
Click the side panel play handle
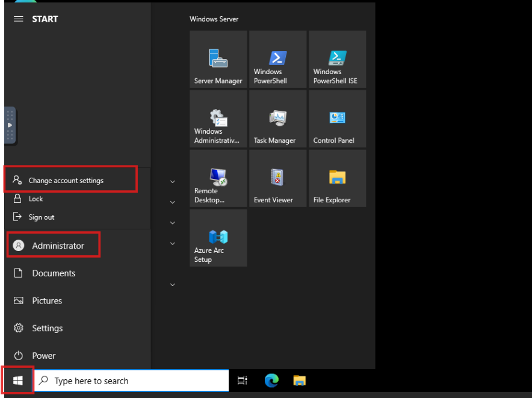[10, 125]
